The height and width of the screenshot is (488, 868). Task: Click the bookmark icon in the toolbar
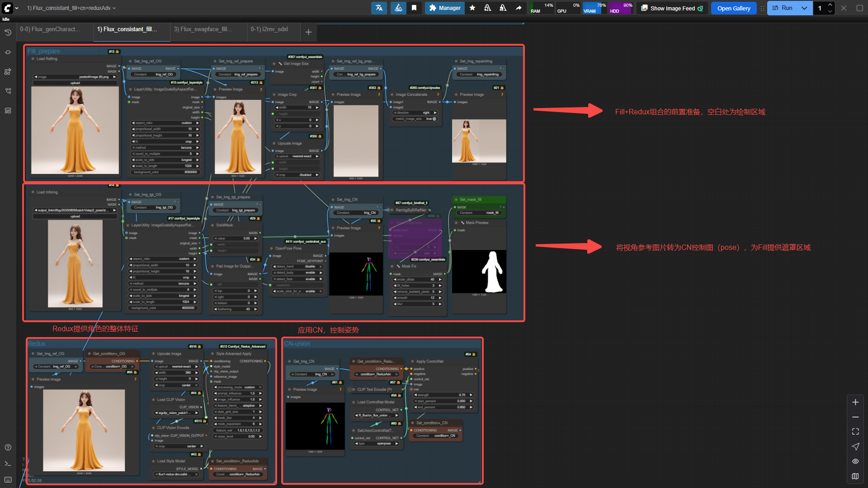click(x=414, y=8)
